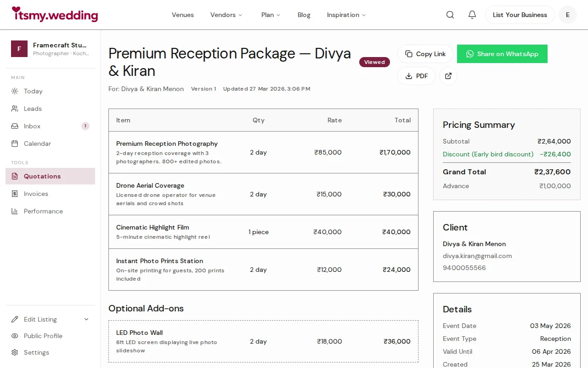
Task: Open the user avatar E menu
Action: 568,15
